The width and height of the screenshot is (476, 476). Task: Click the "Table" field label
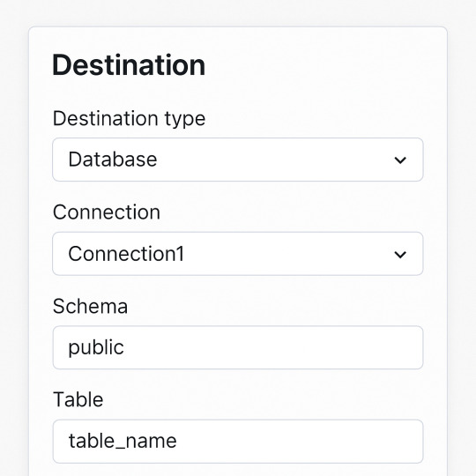78,399
